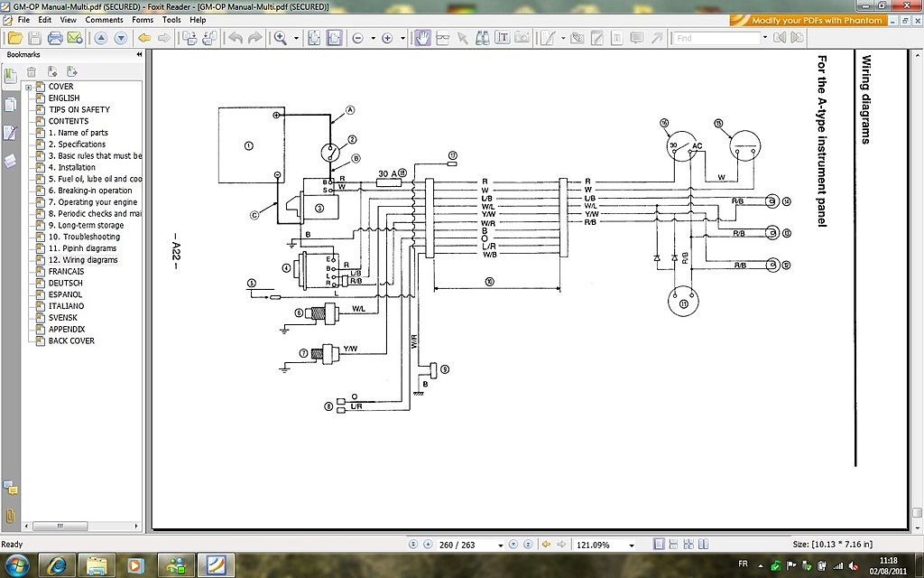The image size is (924, 578).
Task: Open the page number dropdown in status bar
Action: 500,545
